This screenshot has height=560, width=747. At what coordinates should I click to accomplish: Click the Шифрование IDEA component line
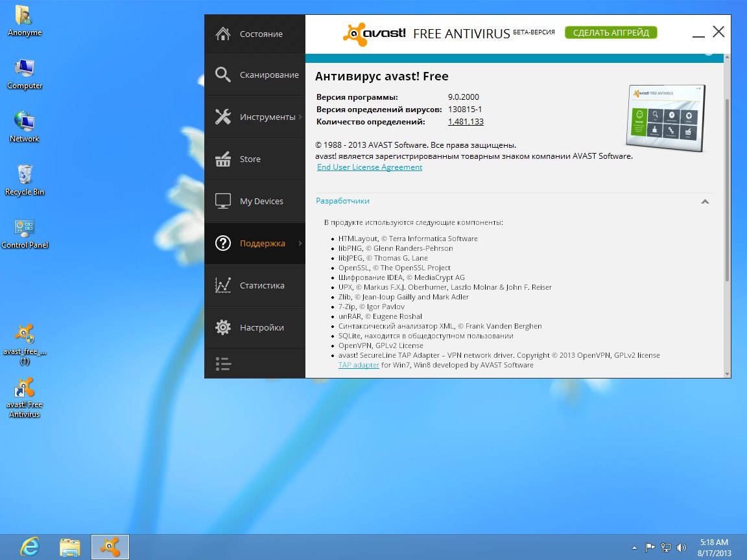pyautogui.click(x=401, y=277)
